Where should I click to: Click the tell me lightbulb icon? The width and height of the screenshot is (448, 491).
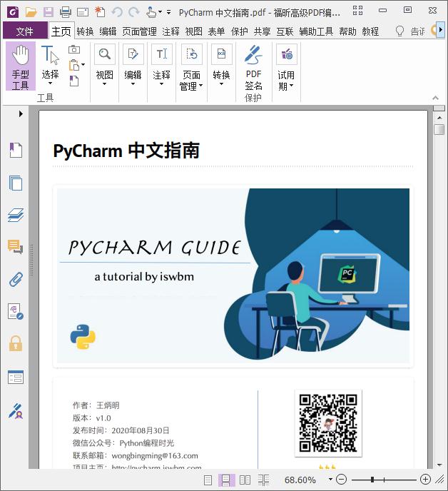399,31
